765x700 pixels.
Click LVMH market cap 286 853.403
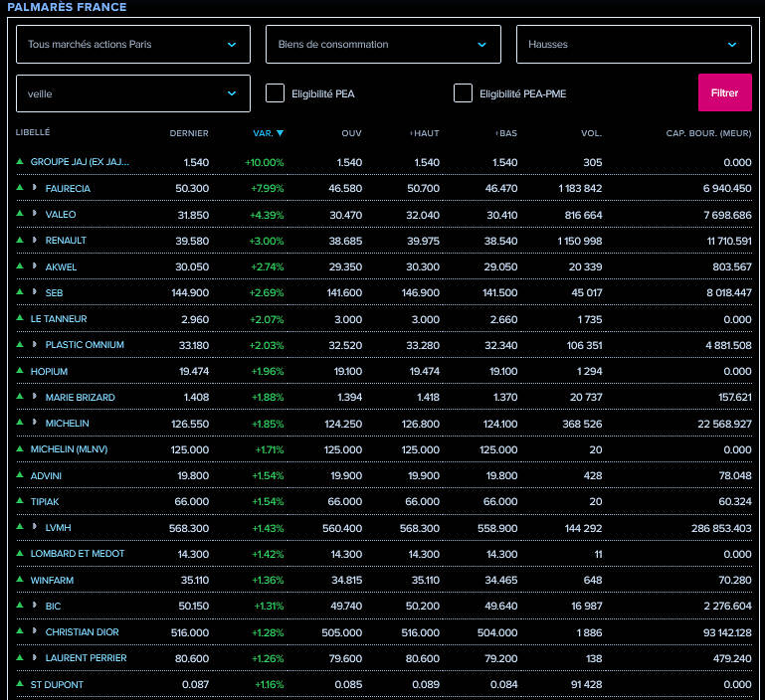click(x=721, y=528)
